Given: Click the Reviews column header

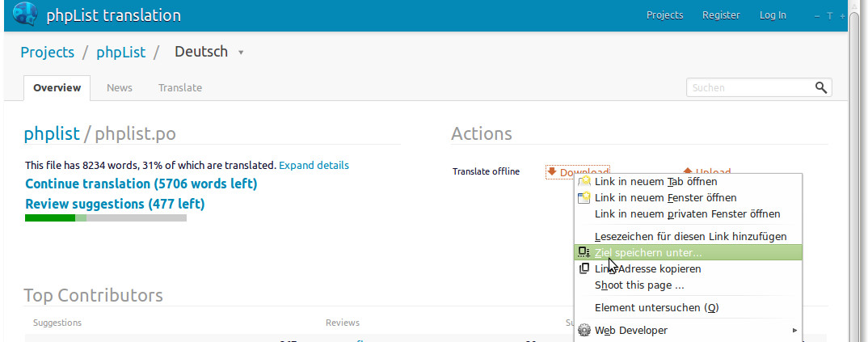Looking at the screenshot, I should tap(342, 323).
